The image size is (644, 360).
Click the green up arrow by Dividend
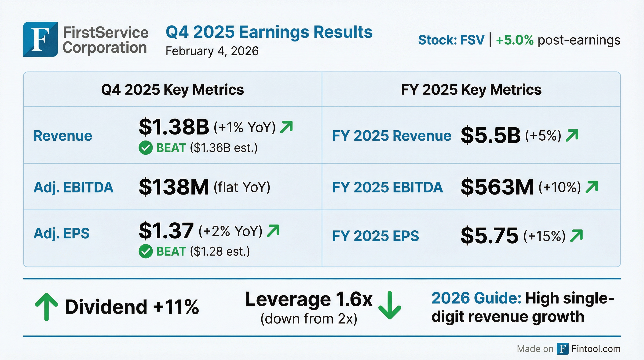coord(46,307)
